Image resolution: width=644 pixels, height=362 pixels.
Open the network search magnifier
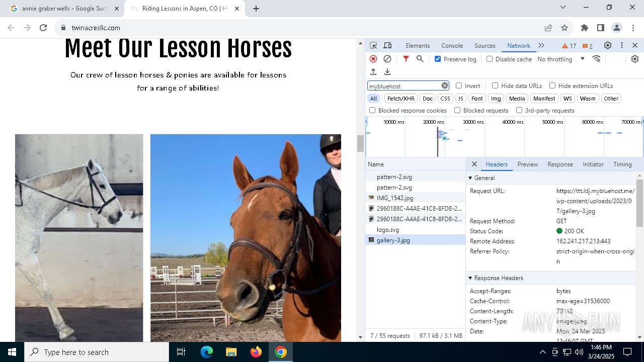click(420, 59)
